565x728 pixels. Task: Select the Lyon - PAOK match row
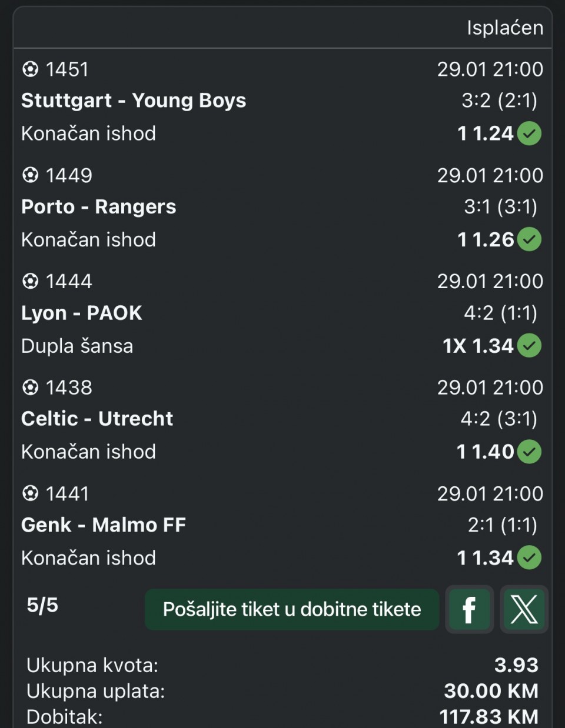(x=82, y=313)
